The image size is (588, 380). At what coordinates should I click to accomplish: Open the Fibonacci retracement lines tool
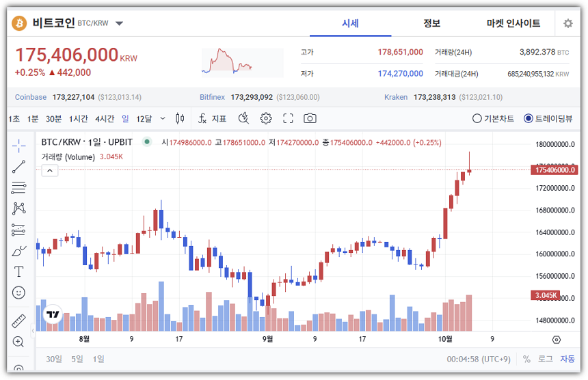18,188
